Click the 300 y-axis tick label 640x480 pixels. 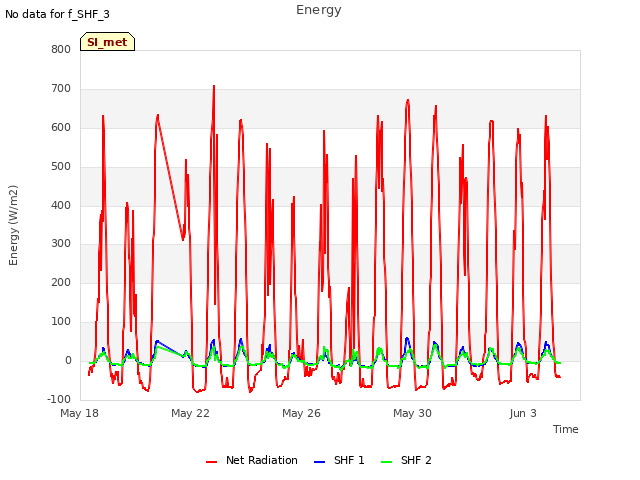click(x=61, y=244)
